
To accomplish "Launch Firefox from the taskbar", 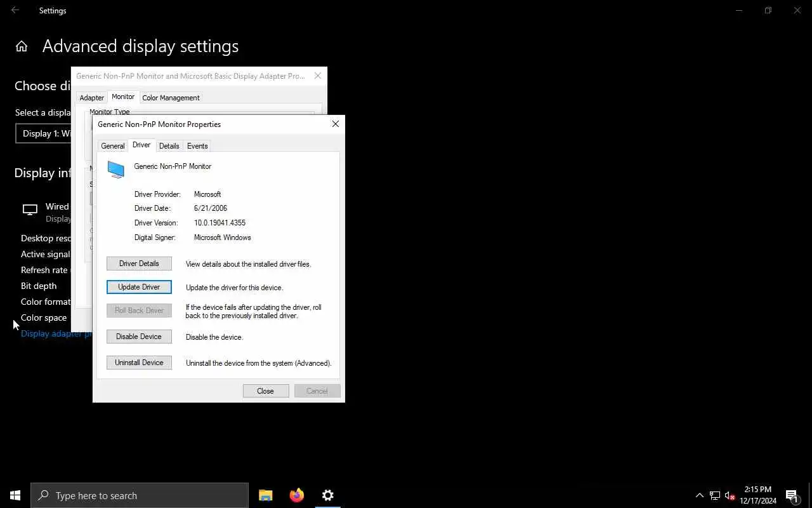I will (x=297, y=495).
